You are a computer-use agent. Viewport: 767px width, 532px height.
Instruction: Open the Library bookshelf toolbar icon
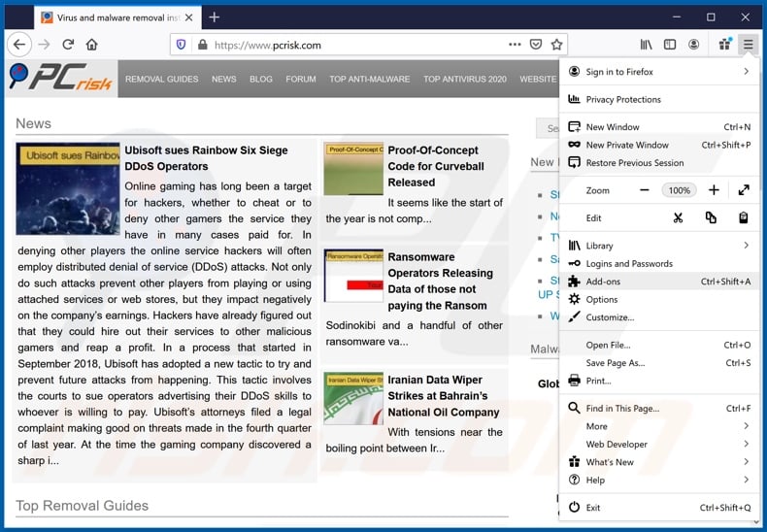pos(646,45)
